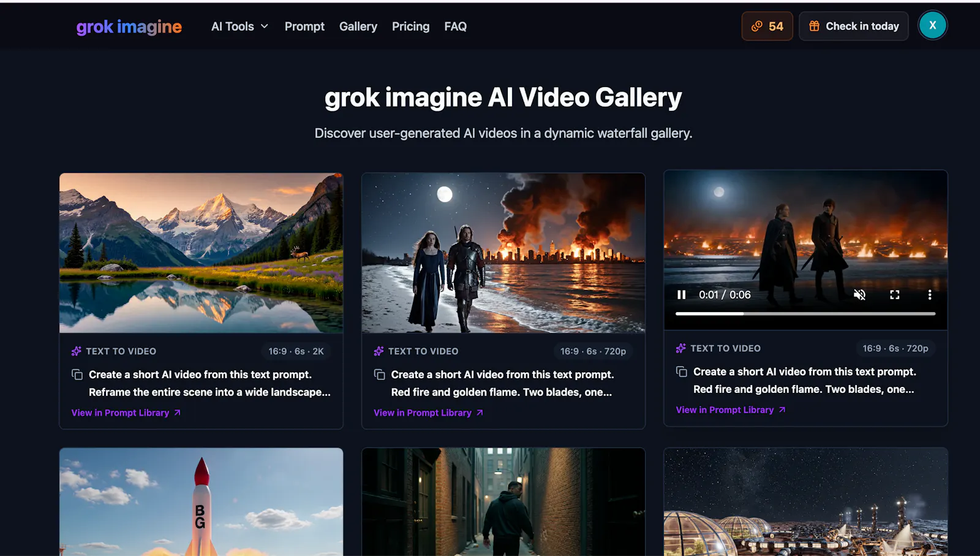Click the TEXT TO VIDEO label on 2K card

coord(121,351)
